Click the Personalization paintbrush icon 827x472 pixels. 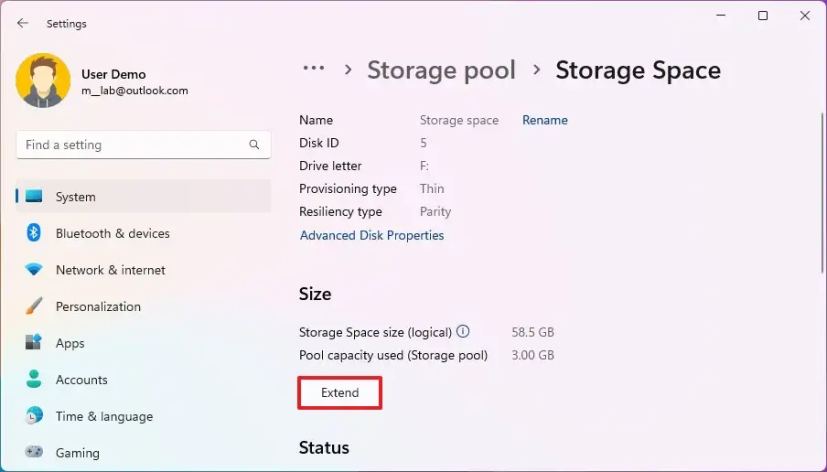tap(34, 306)
